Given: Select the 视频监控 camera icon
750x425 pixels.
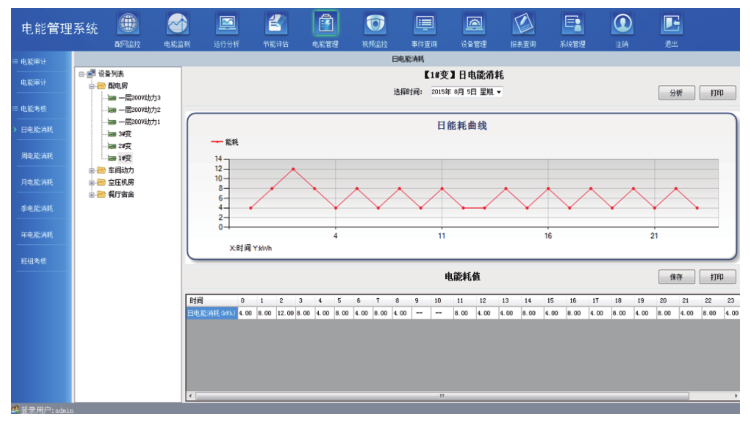Looking at the screenshot, I should 375,26.
